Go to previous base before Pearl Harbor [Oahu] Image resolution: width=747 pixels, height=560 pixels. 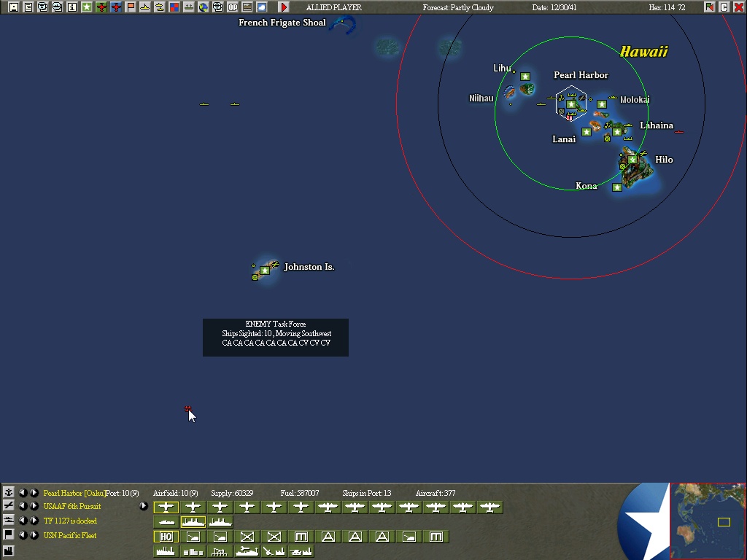coord(23,492)
